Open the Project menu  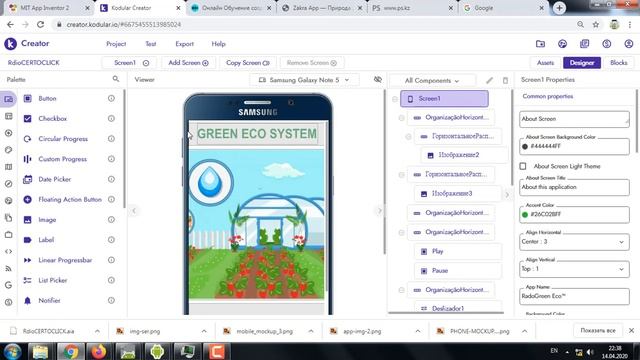tap(116, 44)
